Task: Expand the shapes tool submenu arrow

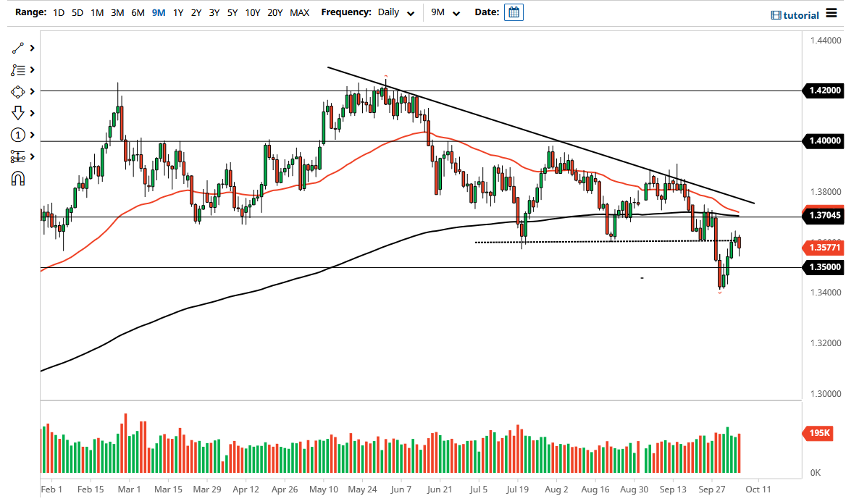Action: pyautogui.click(x=33, y=92)
